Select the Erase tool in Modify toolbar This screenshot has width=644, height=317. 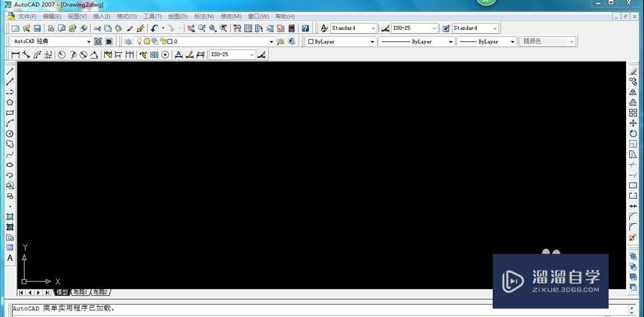tap(633, 72)
